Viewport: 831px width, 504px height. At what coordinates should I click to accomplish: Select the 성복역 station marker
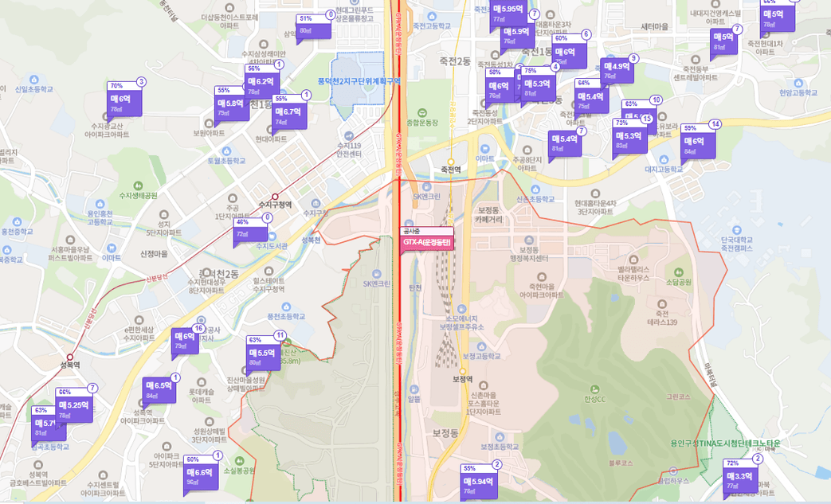[x=70, y=357]
